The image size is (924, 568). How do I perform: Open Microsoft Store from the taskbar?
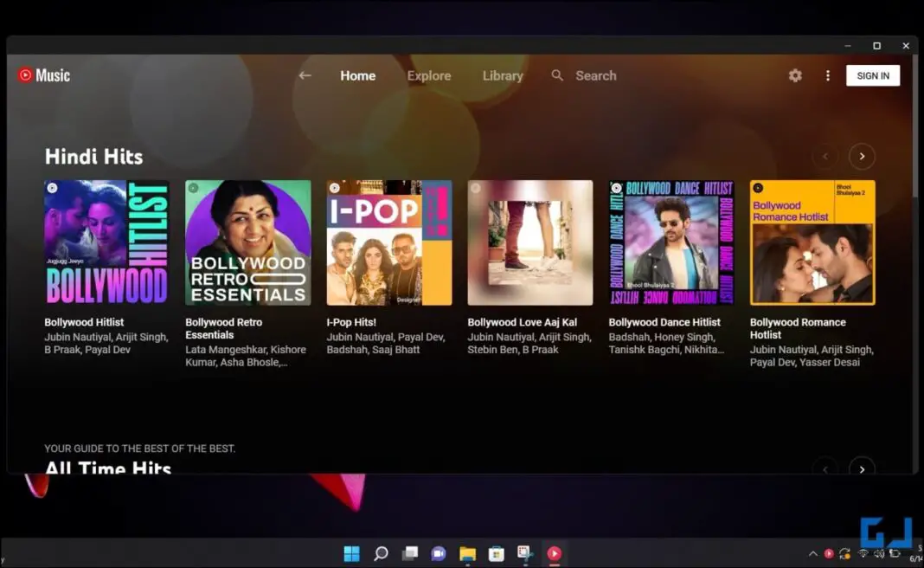[x=496, y=553]
